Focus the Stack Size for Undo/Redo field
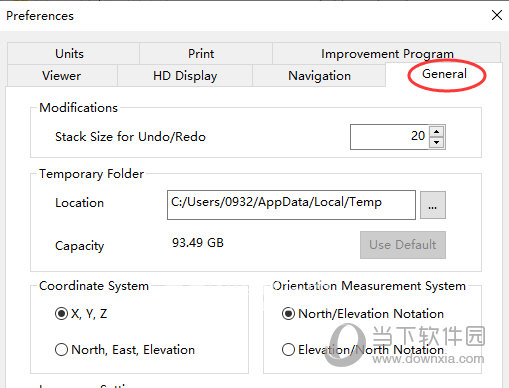The height and width of the screenshot is (388, 509). click(389, 137)
